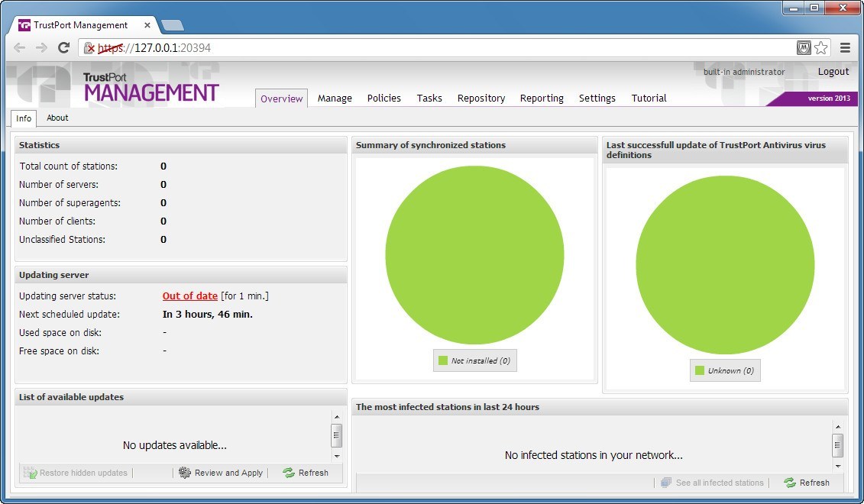Image resolution: width=864 pixels, height=504 pixels.
Task: Click the Out of date status link
Action: (189, 296)
